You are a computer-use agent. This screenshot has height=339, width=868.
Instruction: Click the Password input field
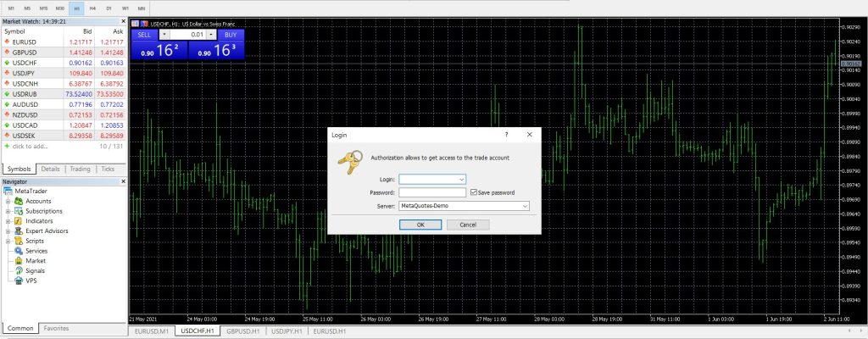(432, 192)
